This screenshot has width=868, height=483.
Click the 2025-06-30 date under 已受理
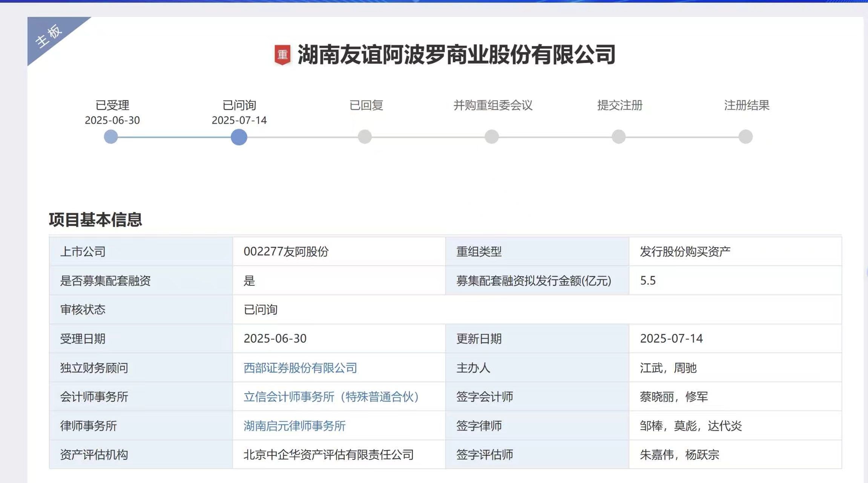point(112,120)
